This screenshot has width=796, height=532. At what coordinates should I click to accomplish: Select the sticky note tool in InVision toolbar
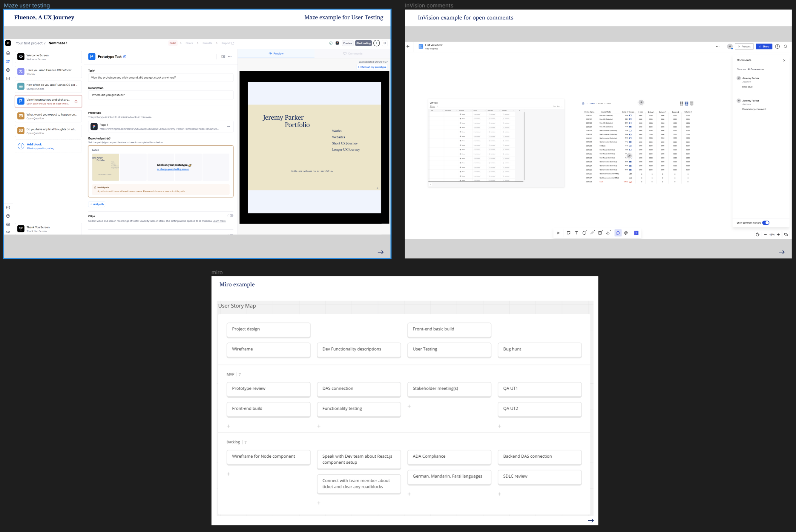point(568,233)
